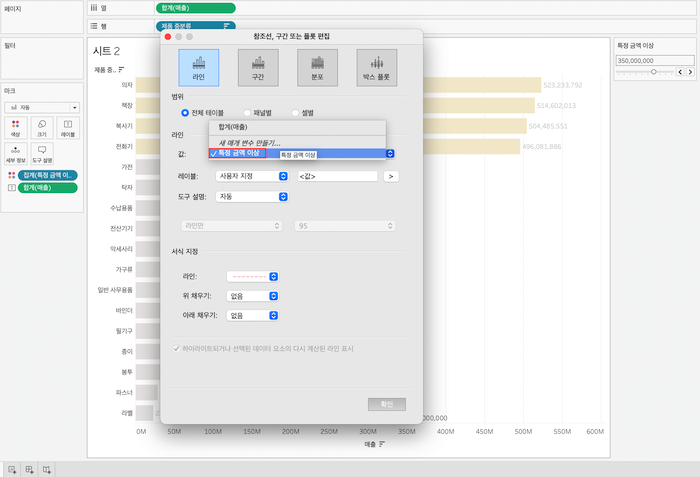Click the 523,233,792 bar label
Image resolution: width=700 pixels, height=477 pixels.
(x=563, y=85)
